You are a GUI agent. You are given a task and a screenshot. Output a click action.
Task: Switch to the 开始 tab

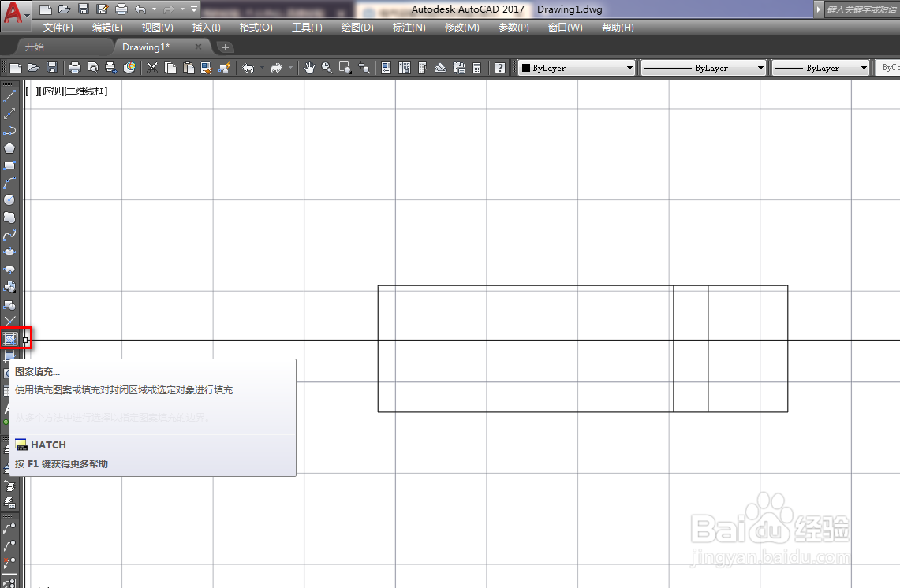(35, 47)
